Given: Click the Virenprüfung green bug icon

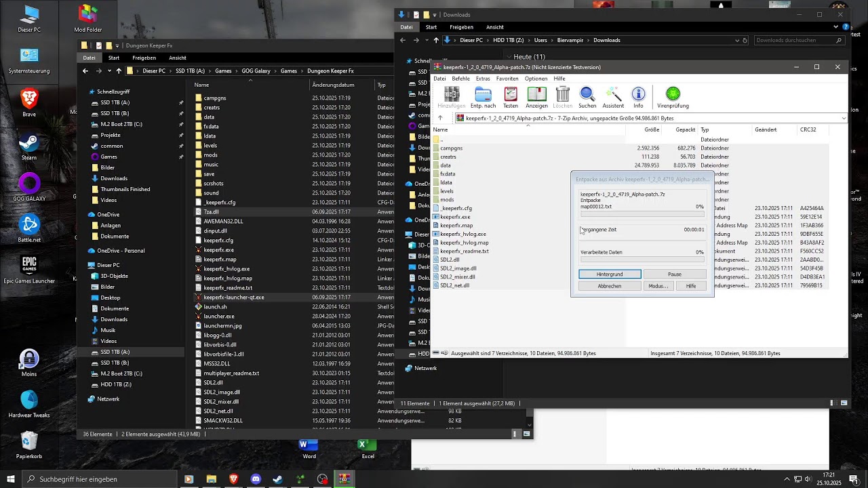Looking at the screenshot, I should click(x=673, y=98).
